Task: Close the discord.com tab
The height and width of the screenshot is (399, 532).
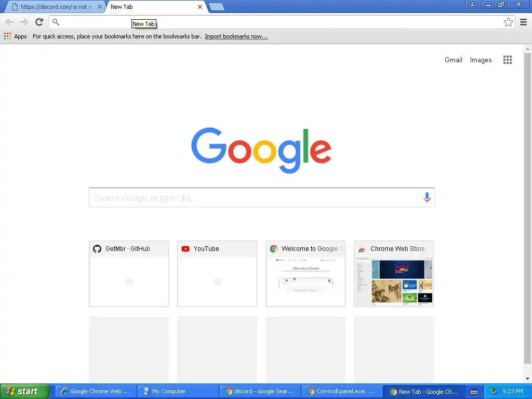Action: point(99,7)
